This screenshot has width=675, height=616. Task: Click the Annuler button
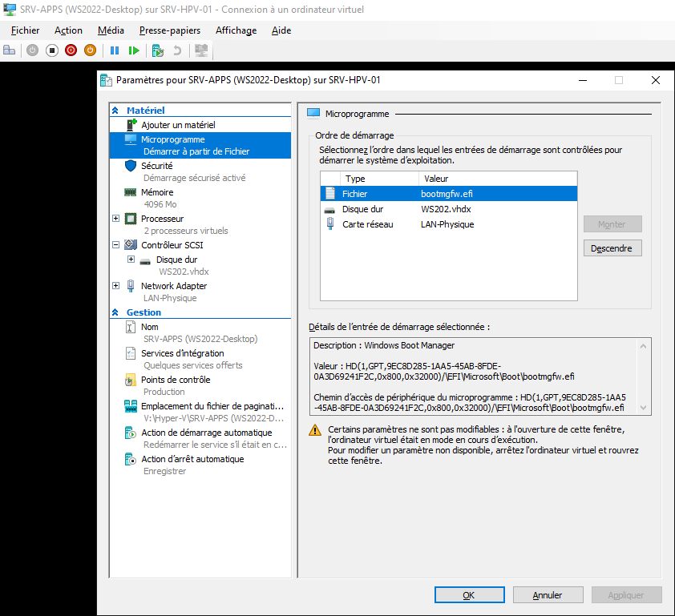click(548, 594)
